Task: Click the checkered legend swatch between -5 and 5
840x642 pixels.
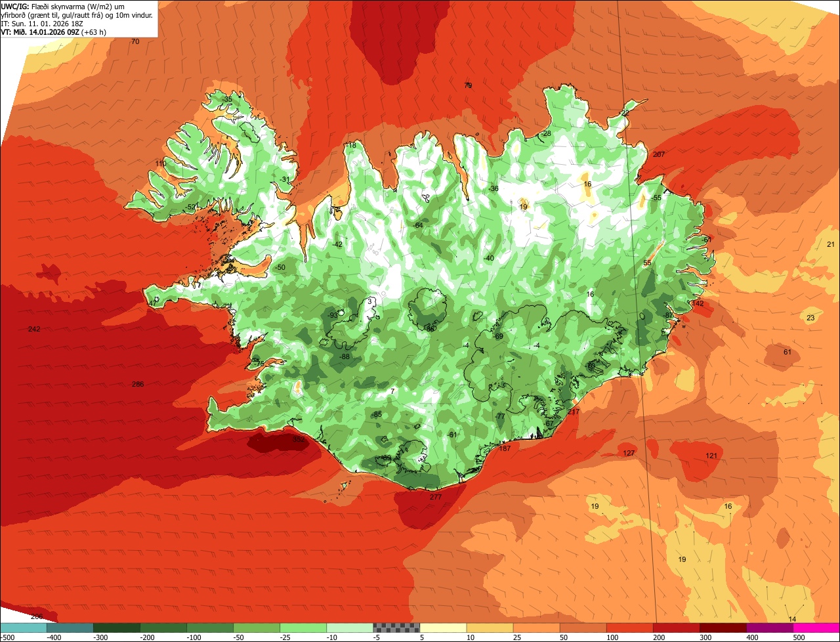Action: click(396, 628)
